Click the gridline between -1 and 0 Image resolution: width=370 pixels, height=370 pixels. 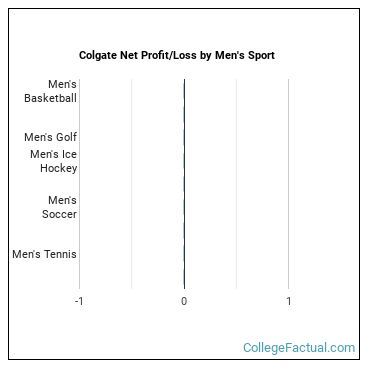[132, 184]
